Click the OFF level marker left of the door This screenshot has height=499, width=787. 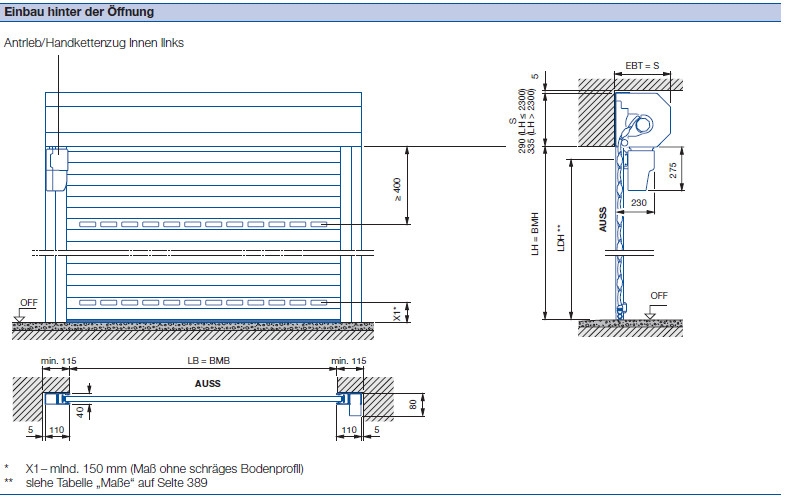pyautogui.click(x=25, y=309)
